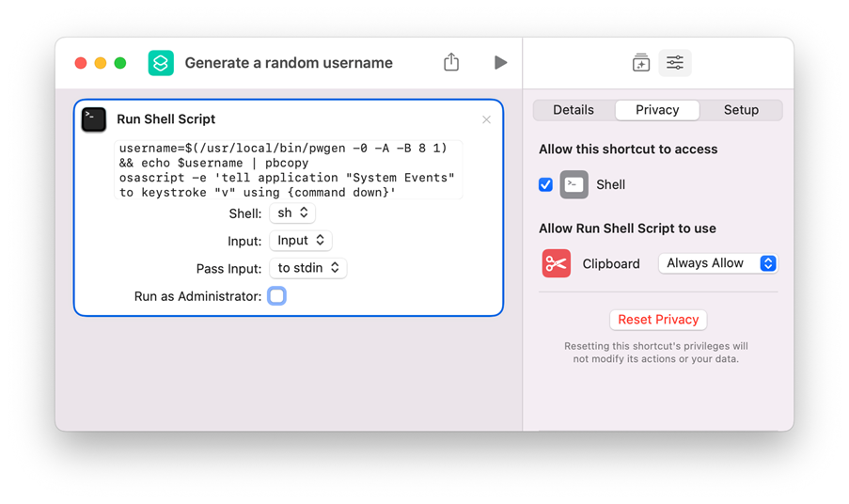This screenshot has height=504, width=849.
Task: Remove the Run Shell Script action
Action: pos(486,119)
